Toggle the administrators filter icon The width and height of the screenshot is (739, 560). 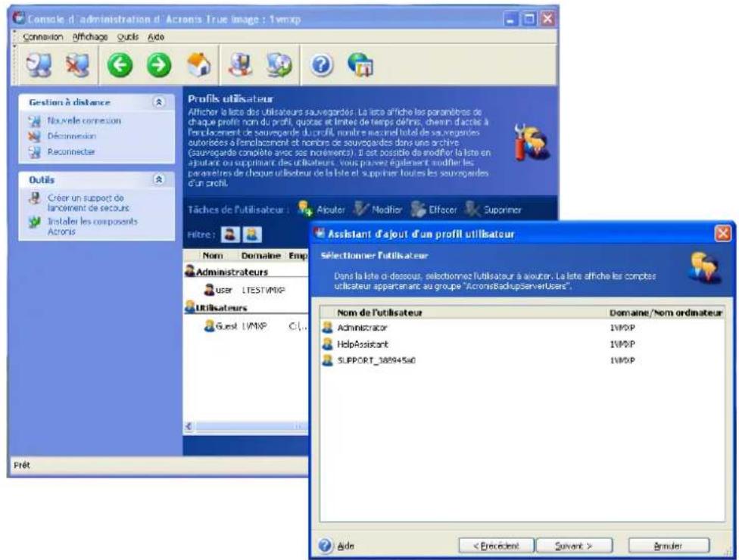[230, 234]
